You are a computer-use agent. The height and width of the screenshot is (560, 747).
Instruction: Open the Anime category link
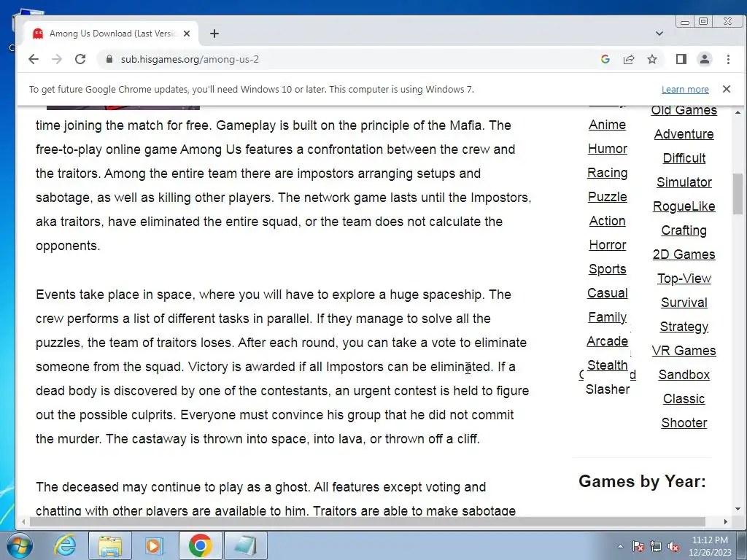608,125
